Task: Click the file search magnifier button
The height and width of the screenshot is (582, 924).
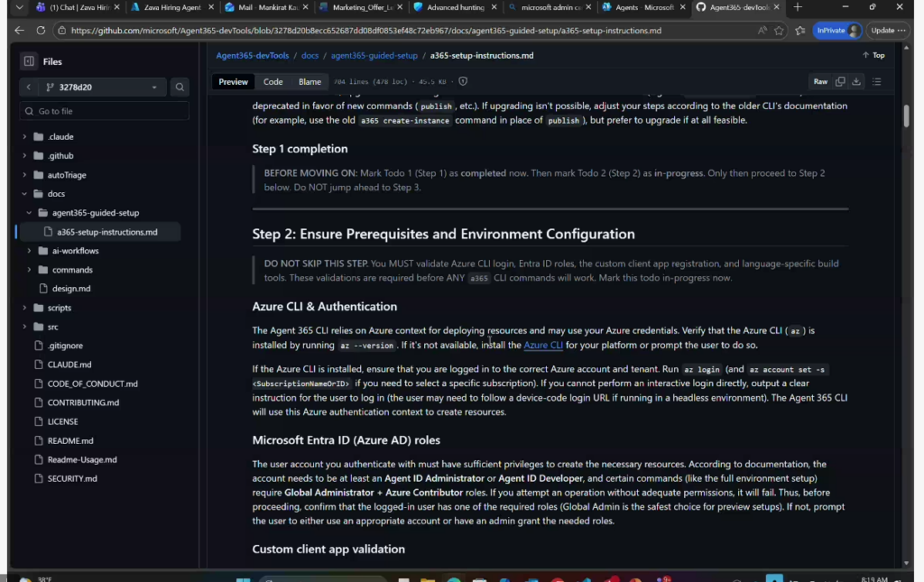Action: click(x=180, y=88)
